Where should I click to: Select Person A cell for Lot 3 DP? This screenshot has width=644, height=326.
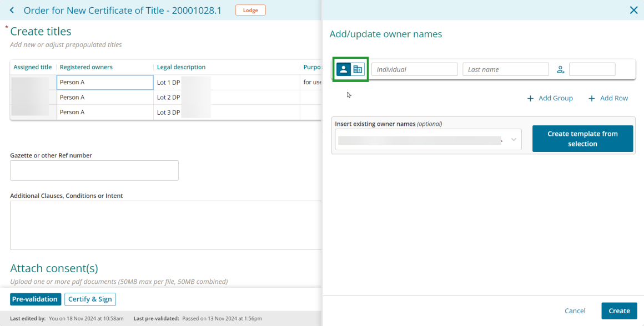(105, 112)
